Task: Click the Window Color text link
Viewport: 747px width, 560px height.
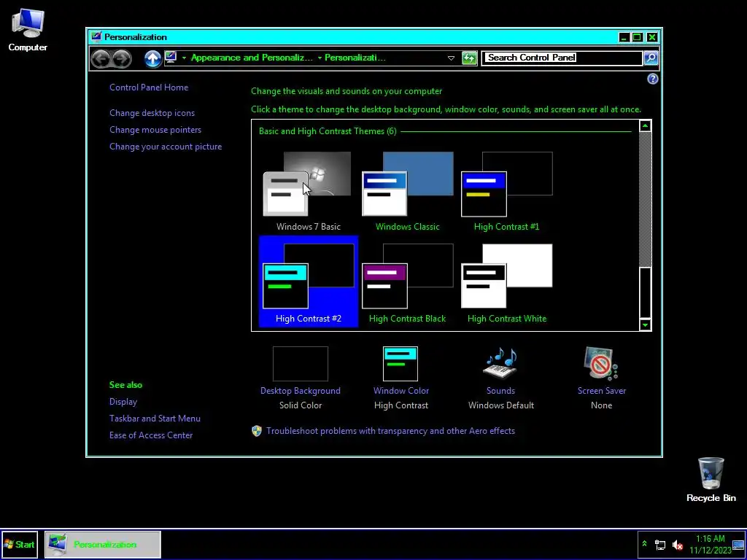Action: 401,391
